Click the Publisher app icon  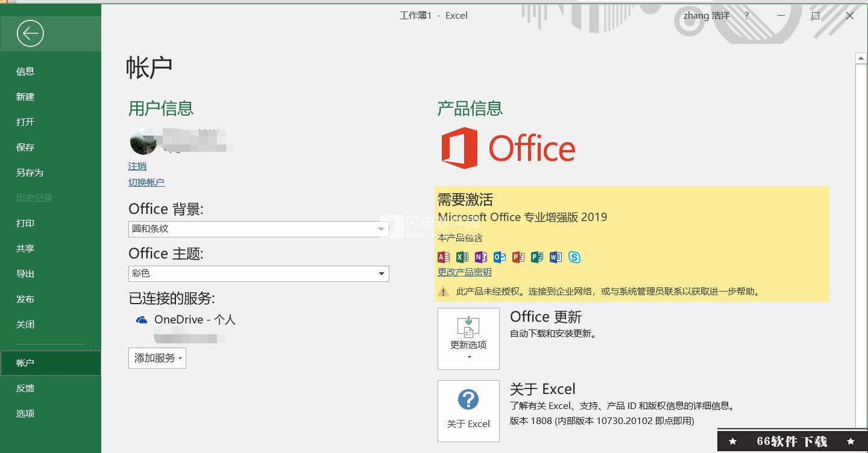(537, 257)
